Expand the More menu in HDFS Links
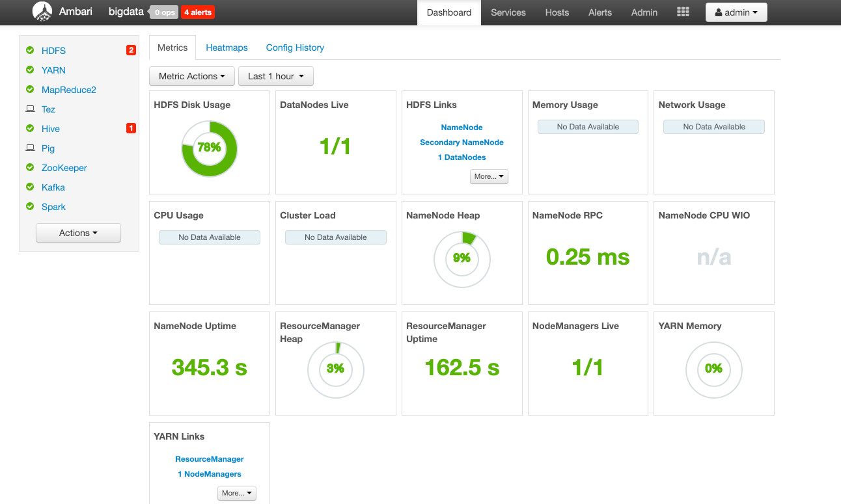 489,176
